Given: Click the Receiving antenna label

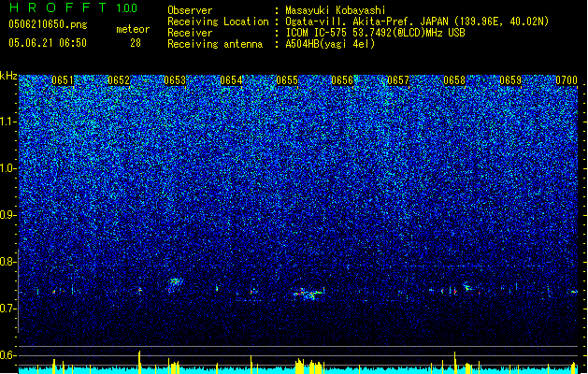Looking at the screenshot, I should 215,44.
